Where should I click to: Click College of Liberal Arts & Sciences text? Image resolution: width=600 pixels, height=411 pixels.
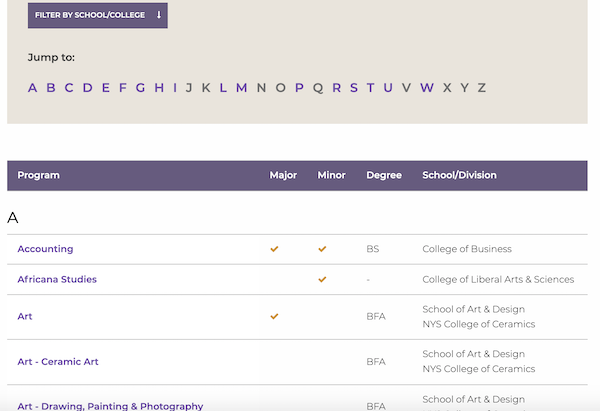[498, 279]
